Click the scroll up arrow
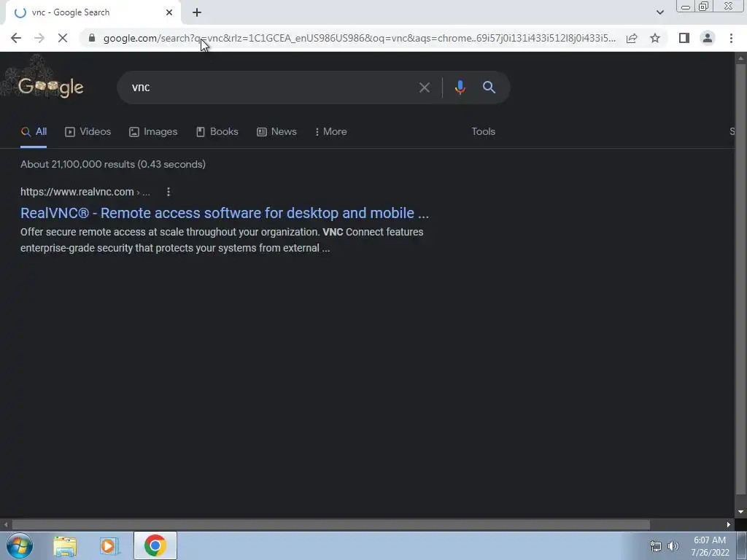 point(740,58)
